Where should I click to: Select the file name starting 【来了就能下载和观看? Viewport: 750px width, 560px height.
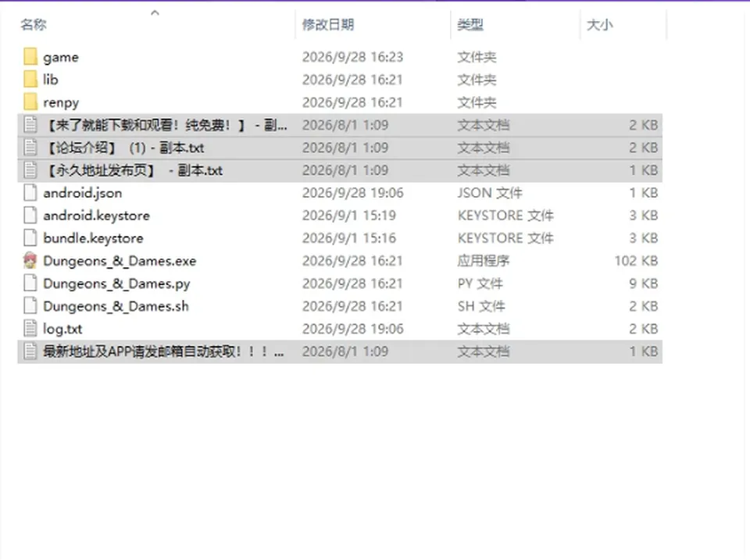click(x=166, y=125)
